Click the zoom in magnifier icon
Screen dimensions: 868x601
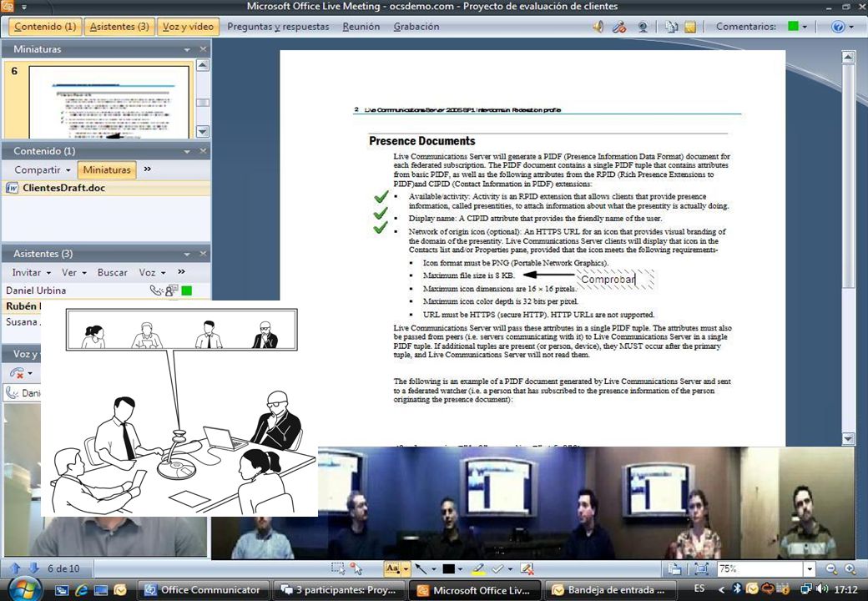(850, 569)
